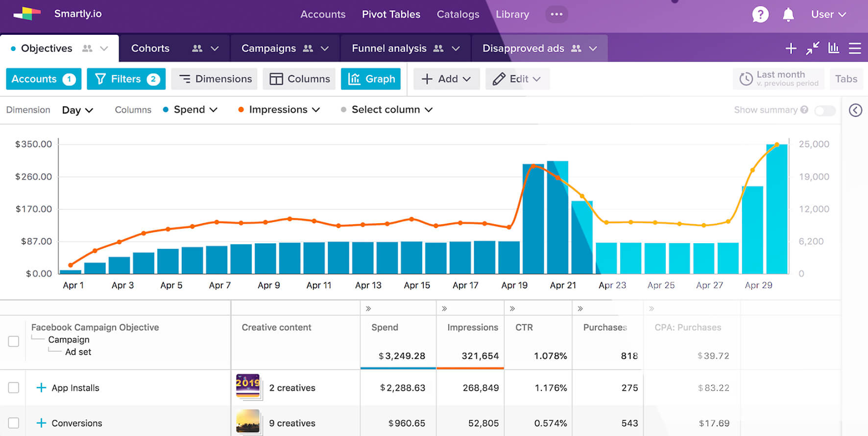Expand the App Installs row
The image size is (868, 436).
coord(41,388)
